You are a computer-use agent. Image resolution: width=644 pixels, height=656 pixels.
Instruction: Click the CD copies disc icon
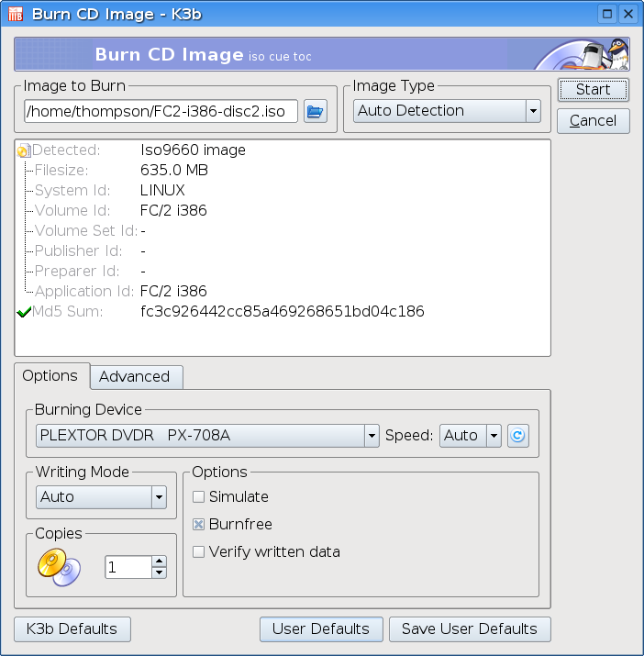59,567
